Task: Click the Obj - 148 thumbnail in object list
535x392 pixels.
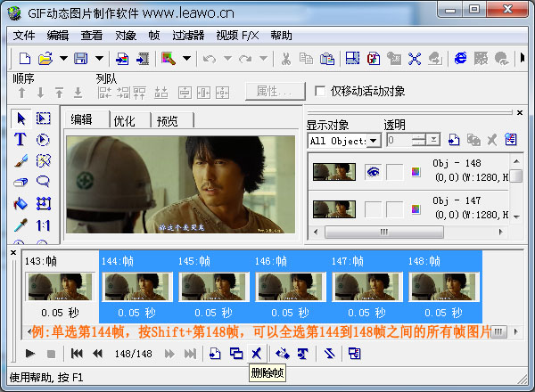Action: pyautogui.click(x=334, y=172)
